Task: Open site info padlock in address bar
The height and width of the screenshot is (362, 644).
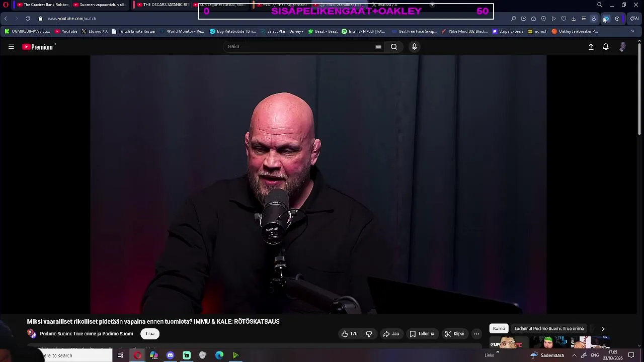Action: click(x=40, y=19)
